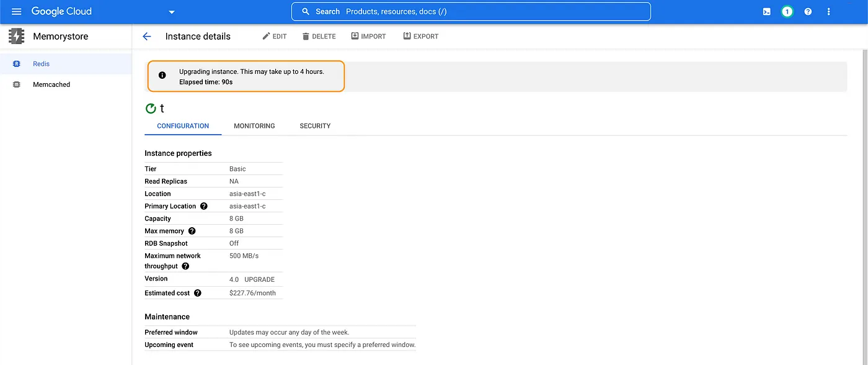Switch to the Security tab
This screenshot has height=365, width=868.
(x=315, y=126)
